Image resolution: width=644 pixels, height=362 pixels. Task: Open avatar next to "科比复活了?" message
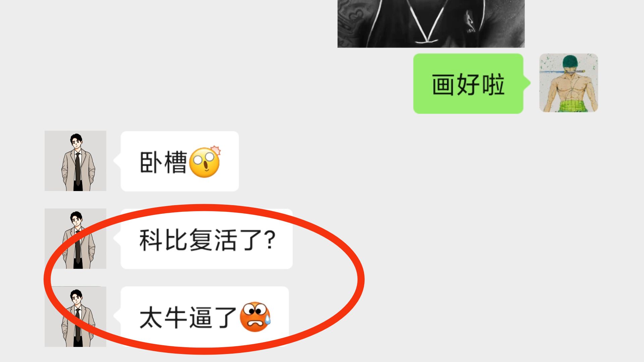click(75, 239)
